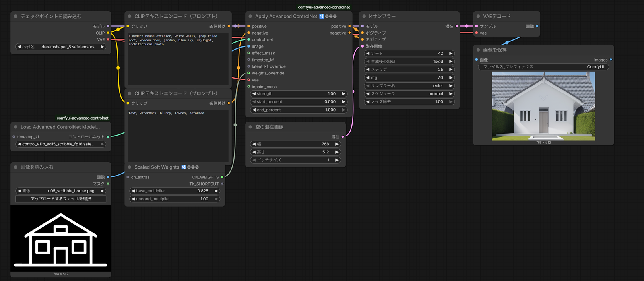Increase cfg value with its right arrow

[451, 78]
